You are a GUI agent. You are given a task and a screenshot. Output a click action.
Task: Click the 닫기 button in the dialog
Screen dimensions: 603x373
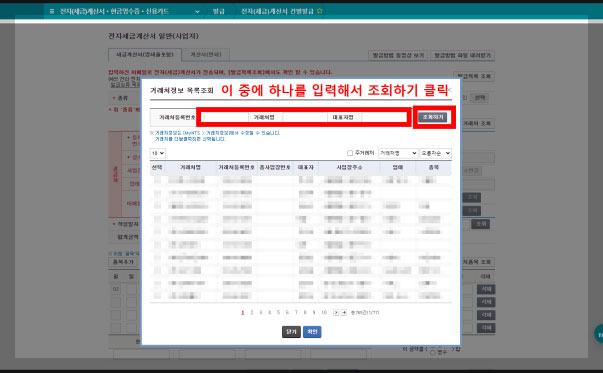click(x=291, y=331)
